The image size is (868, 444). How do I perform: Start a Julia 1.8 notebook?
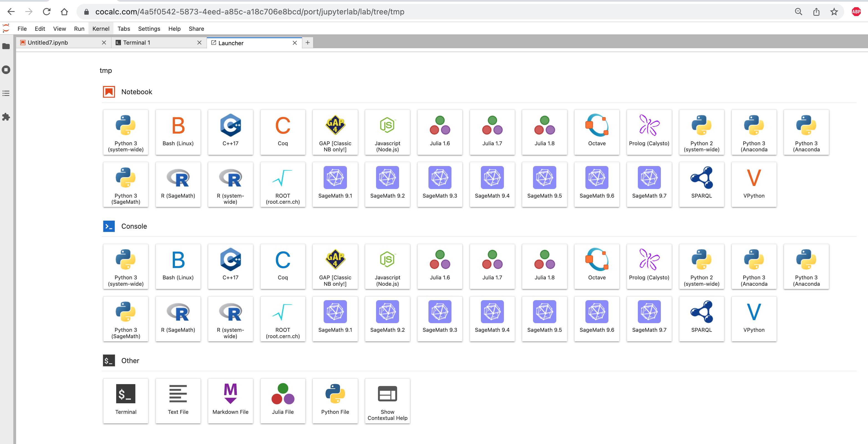point(545,132)
